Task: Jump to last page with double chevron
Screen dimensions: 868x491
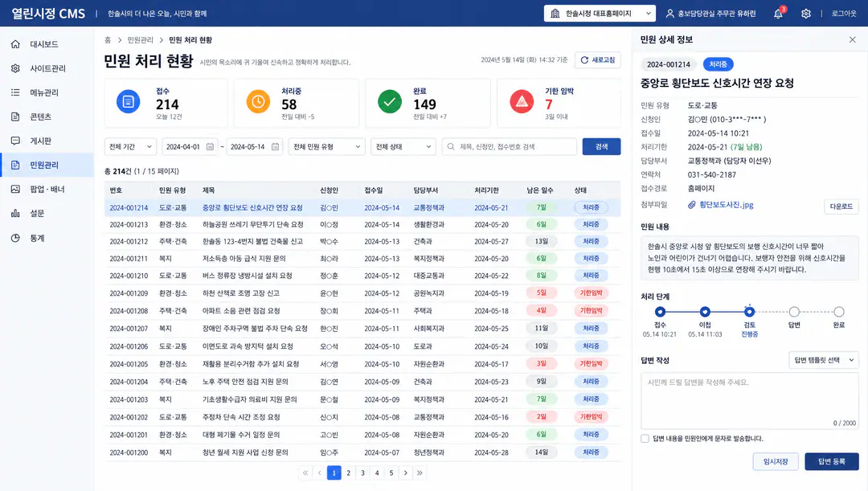Action: (420, 473)
